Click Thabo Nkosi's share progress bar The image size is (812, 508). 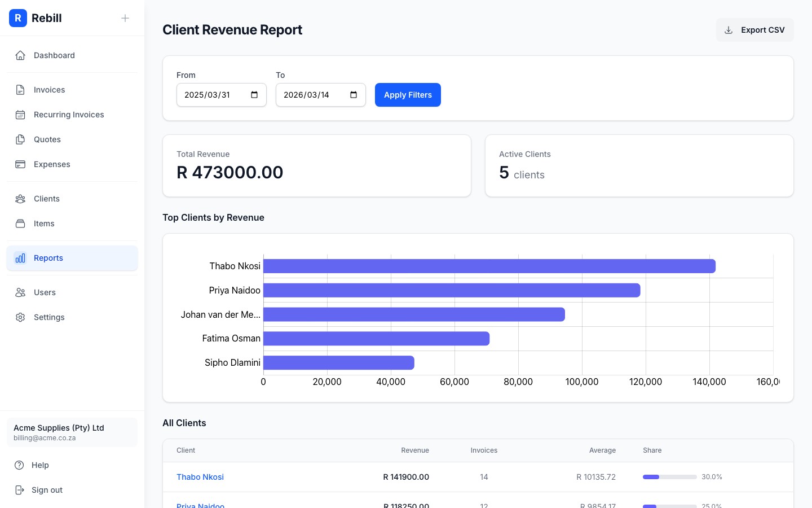point(670,477)
